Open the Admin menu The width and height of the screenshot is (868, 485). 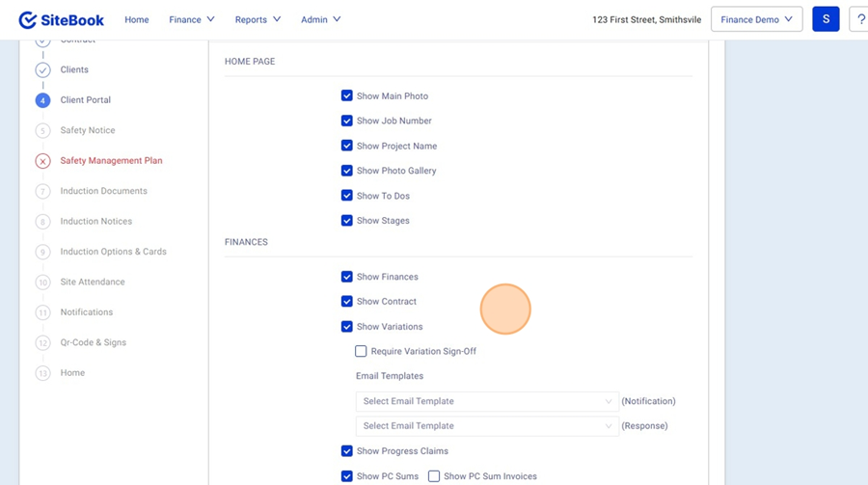320,20
